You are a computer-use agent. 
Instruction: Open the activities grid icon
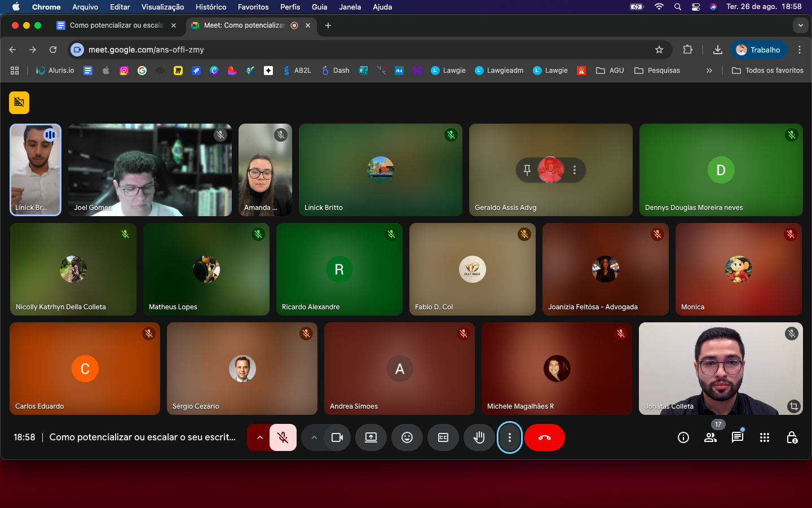point(764,437)
